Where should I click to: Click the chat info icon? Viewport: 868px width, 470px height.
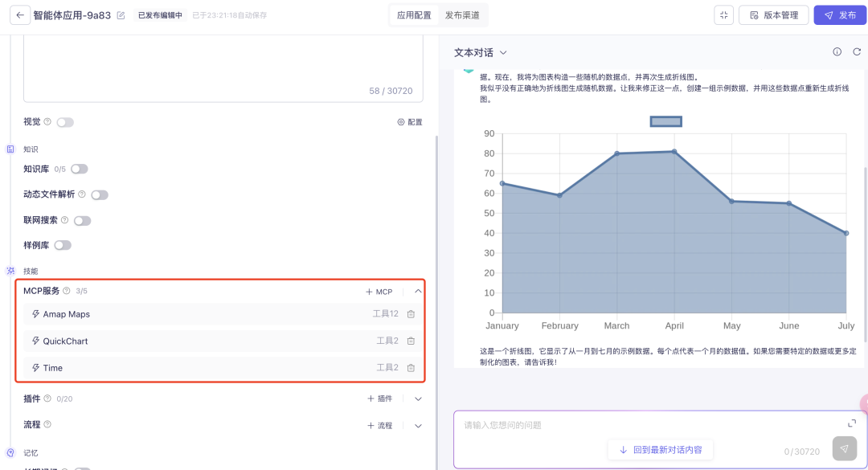coord(837,52)
